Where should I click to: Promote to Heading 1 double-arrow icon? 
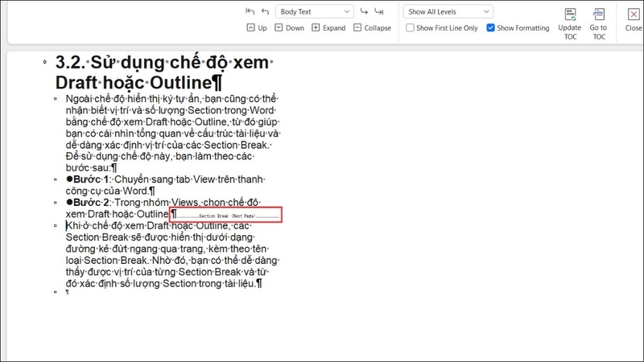pyautogui.click(x=250, y=11)
